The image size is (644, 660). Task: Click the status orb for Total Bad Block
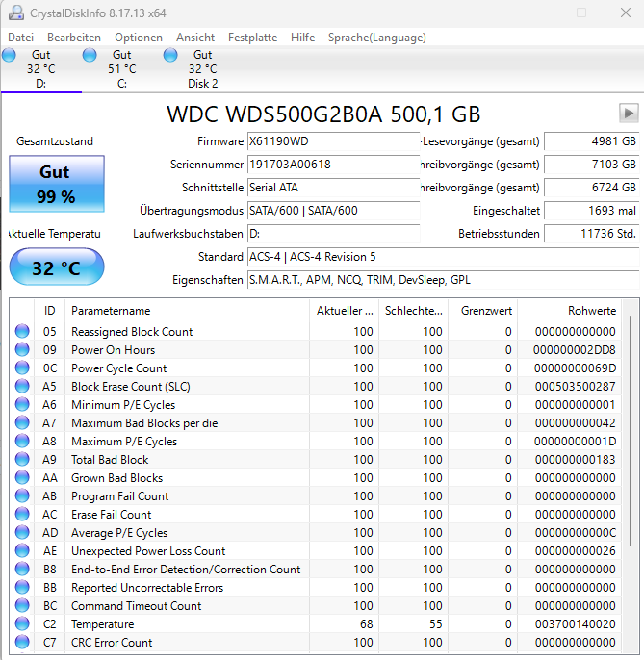[22, 459]
